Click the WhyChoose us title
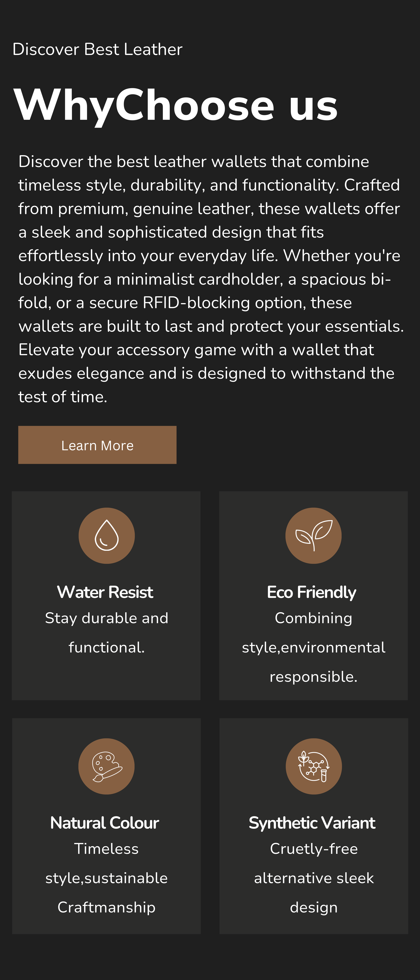Image resolution: width=420 pixels, height=980 pixels. click(x=175, y=105)
